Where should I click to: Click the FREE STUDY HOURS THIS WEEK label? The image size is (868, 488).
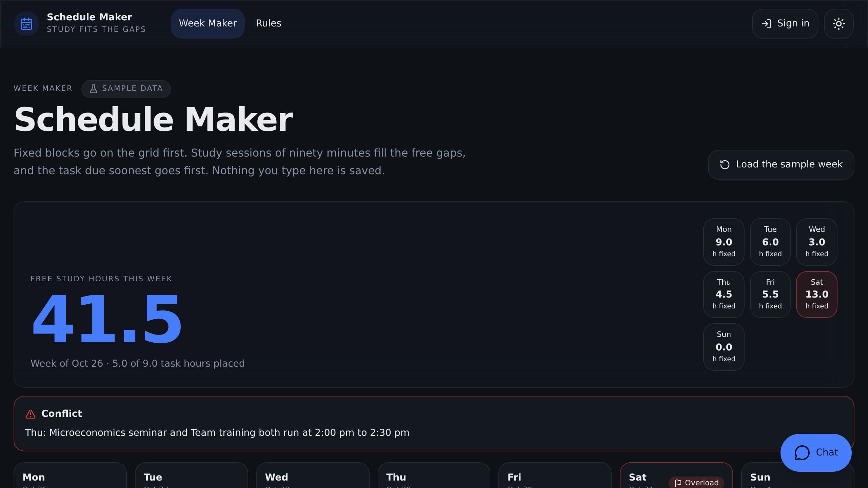tap(101, 279)
